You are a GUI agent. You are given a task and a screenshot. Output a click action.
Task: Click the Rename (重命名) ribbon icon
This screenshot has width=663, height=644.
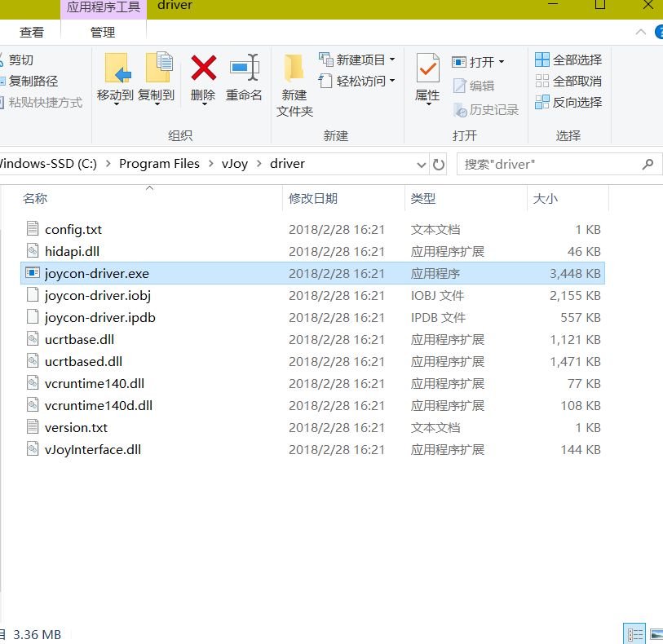244,68
